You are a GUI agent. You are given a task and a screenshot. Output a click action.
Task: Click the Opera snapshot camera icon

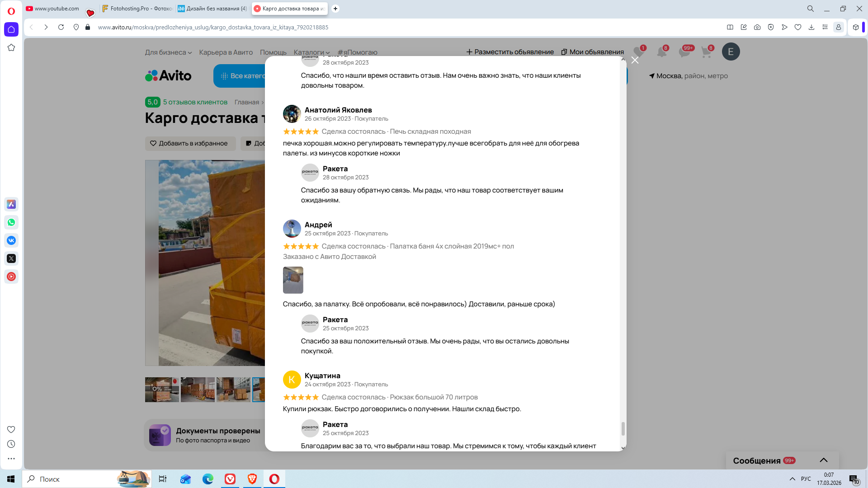pos(757,27)
